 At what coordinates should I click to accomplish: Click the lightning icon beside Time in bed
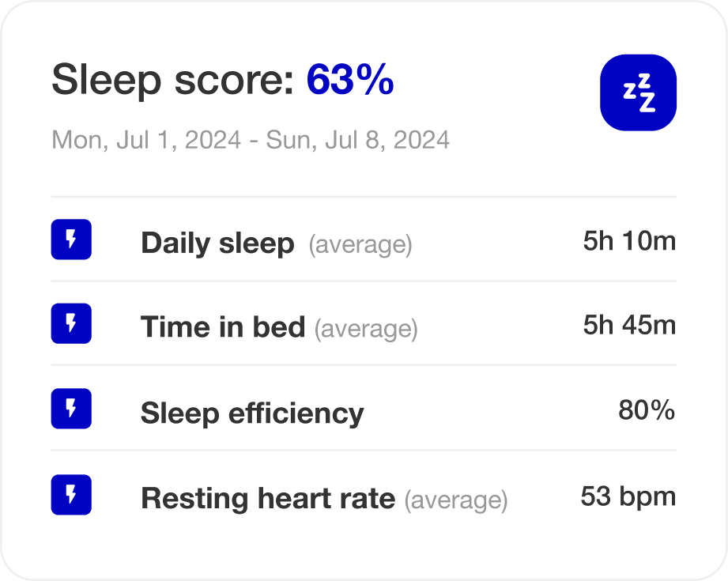(71, 324)
